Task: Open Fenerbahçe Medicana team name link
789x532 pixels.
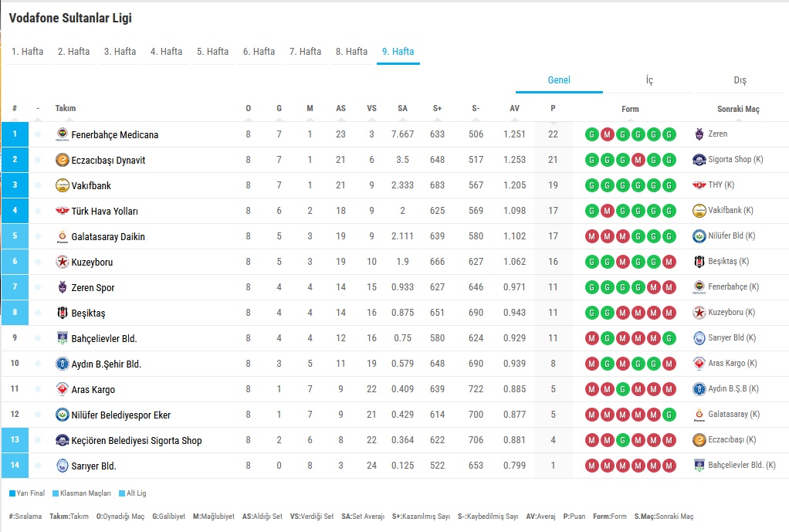Action: [115, 135]
